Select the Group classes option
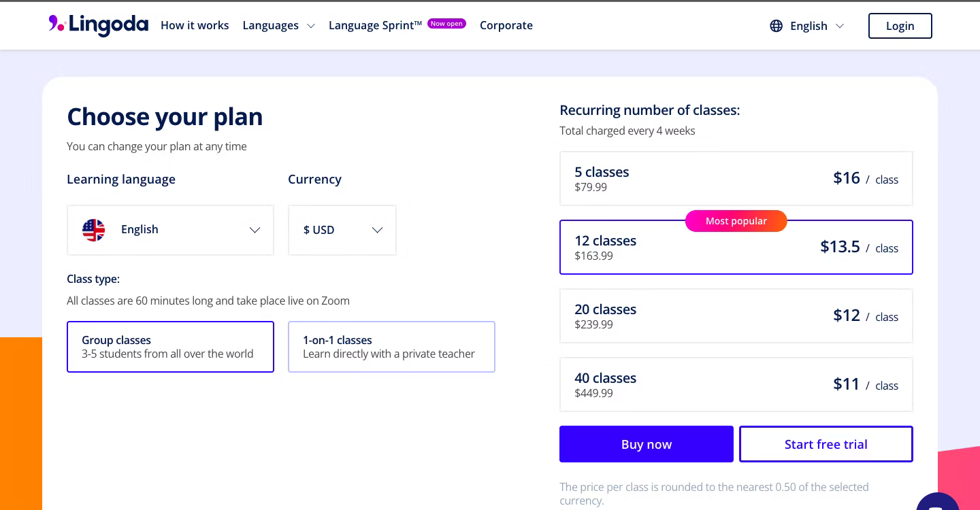The image size is (980, 510). pyautogui.click(x=170, y=347)
